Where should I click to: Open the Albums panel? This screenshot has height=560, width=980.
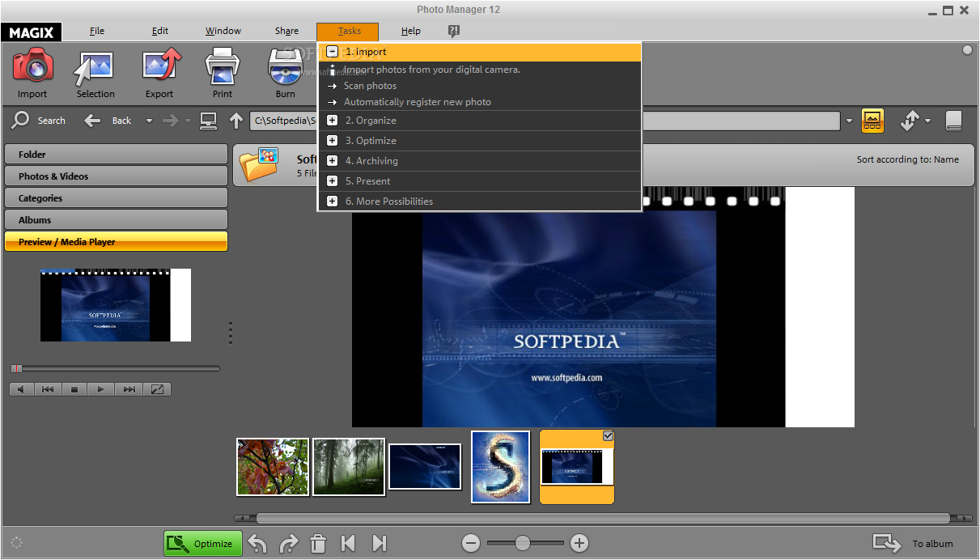(x=116, y=219)
